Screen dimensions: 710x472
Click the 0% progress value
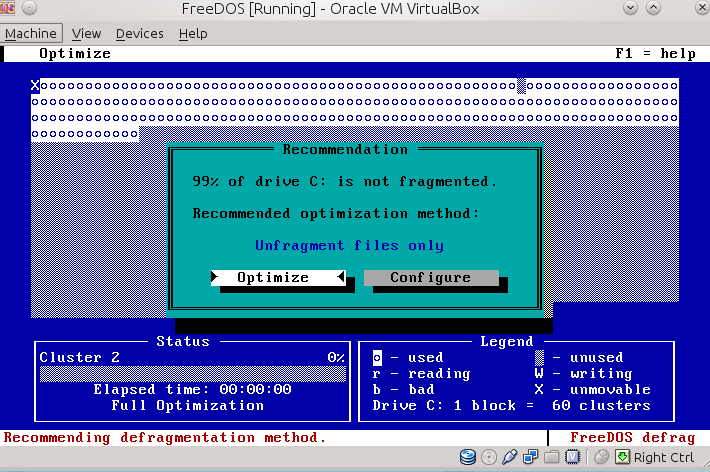point(336,357)
